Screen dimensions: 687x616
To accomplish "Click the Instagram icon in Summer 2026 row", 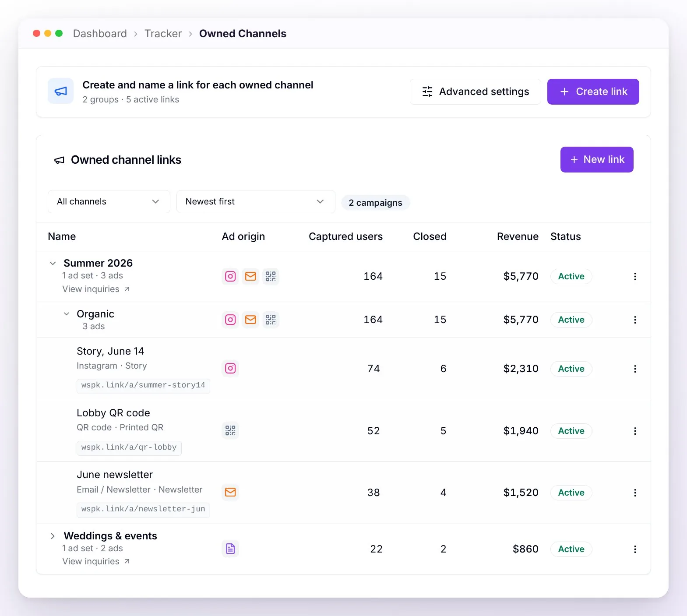I will point(230,276).
